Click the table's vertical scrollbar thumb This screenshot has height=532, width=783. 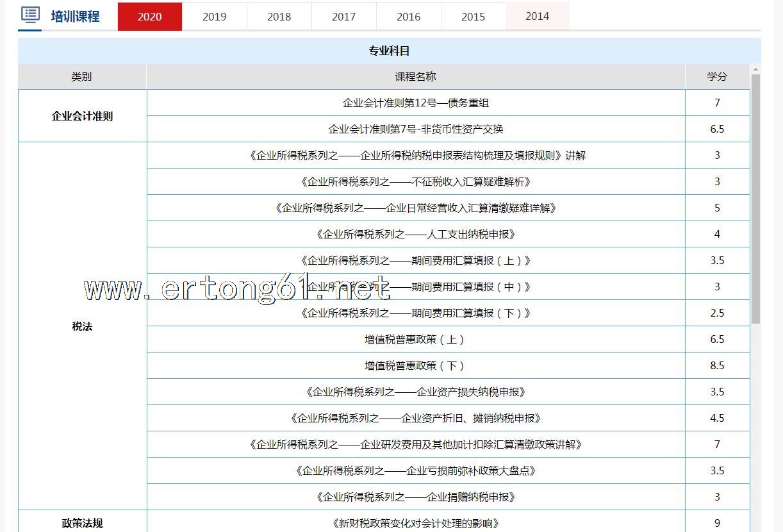(x=755, y=199)
